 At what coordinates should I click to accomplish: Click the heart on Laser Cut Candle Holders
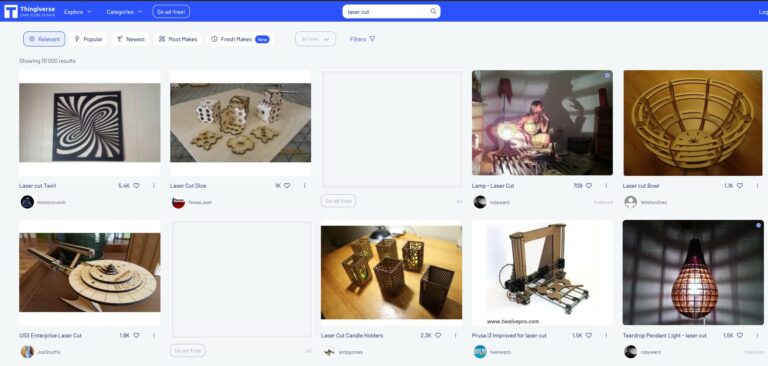(x=438, y=336)
